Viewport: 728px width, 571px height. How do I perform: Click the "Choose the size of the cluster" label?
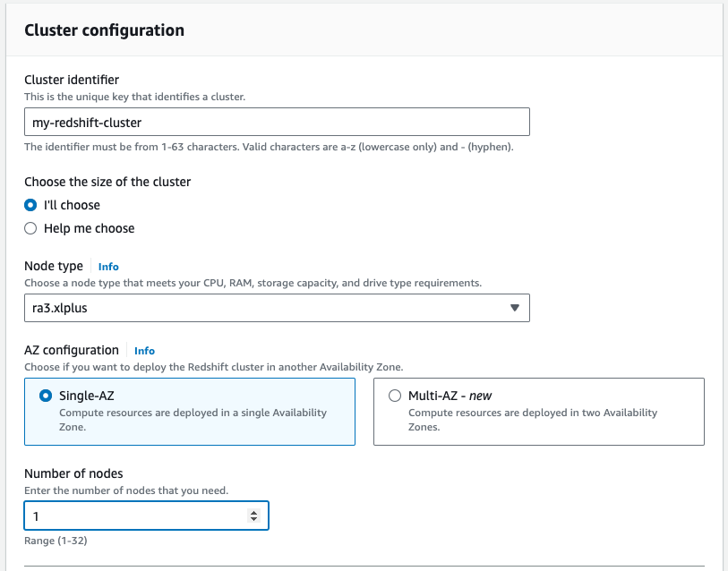[107, 182]
